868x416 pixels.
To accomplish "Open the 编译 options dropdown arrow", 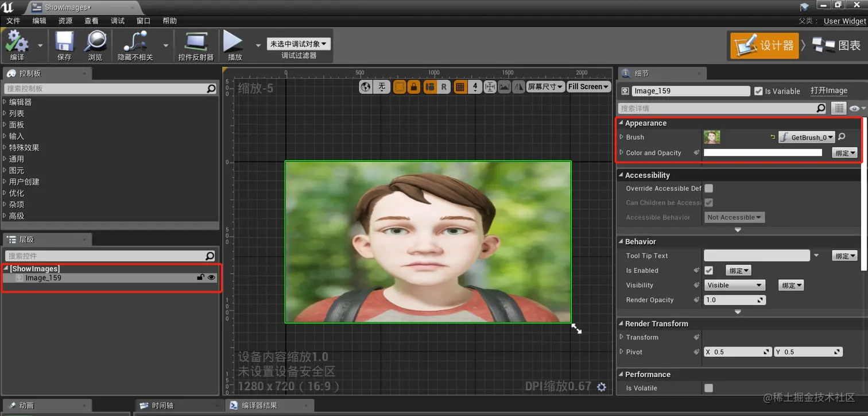I will click(x=40, y=45).
